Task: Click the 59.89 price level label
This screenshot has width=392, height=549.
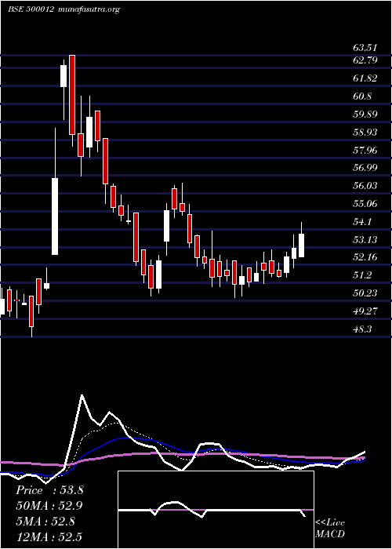Action: pos(365,115)
